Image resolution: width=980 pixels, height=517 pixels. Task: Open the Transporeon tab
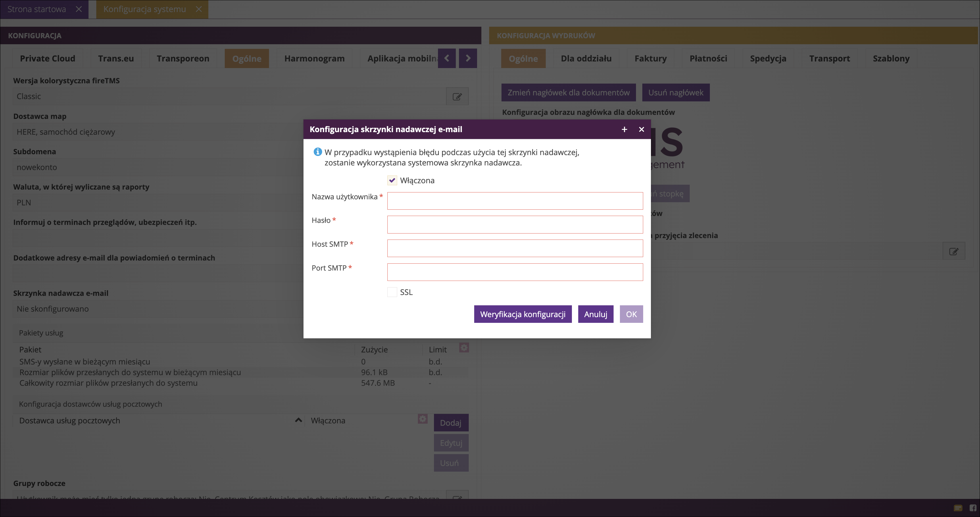point(183,59)
